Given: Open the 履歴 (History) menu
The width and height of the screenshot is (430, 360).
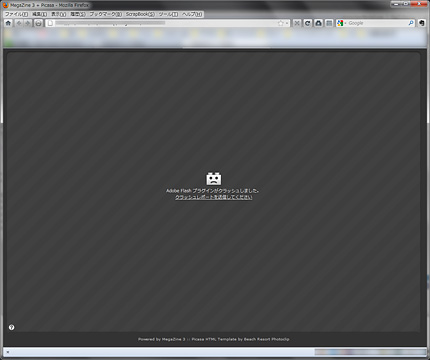Looking at the screenshot, I should (78, 14).
